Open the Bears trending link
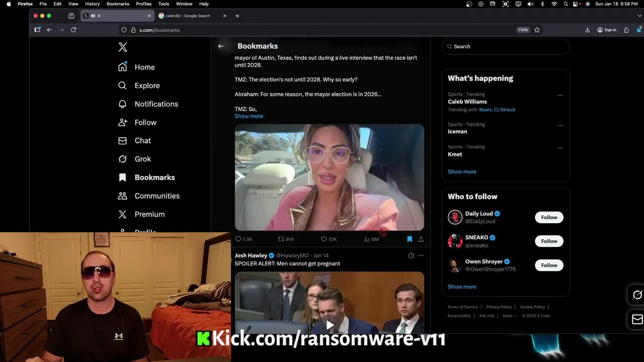The image size is (644, 362). [485, 110]
